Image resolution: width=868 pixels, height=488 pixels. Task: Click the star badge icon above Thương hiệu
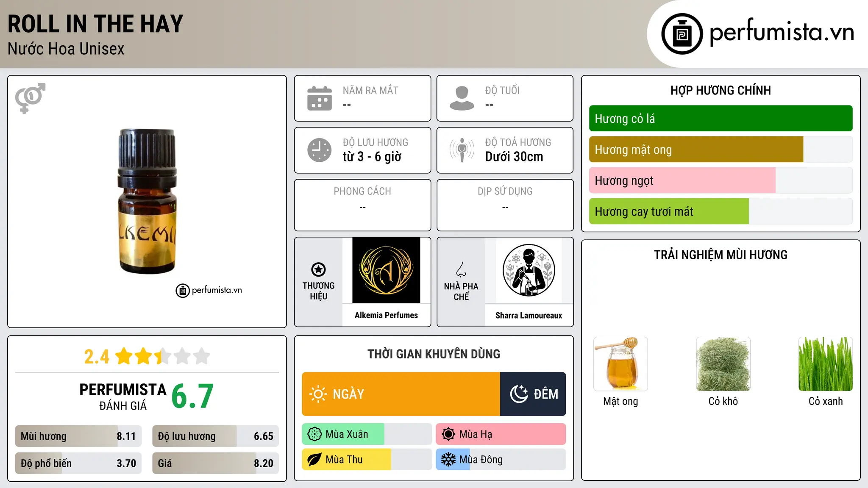click(318, 269)
